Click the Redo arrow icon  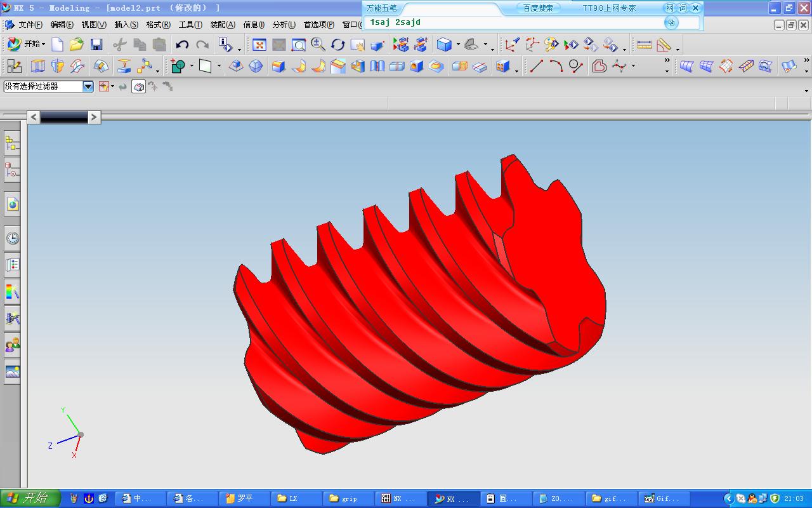(x=202, y=44)
